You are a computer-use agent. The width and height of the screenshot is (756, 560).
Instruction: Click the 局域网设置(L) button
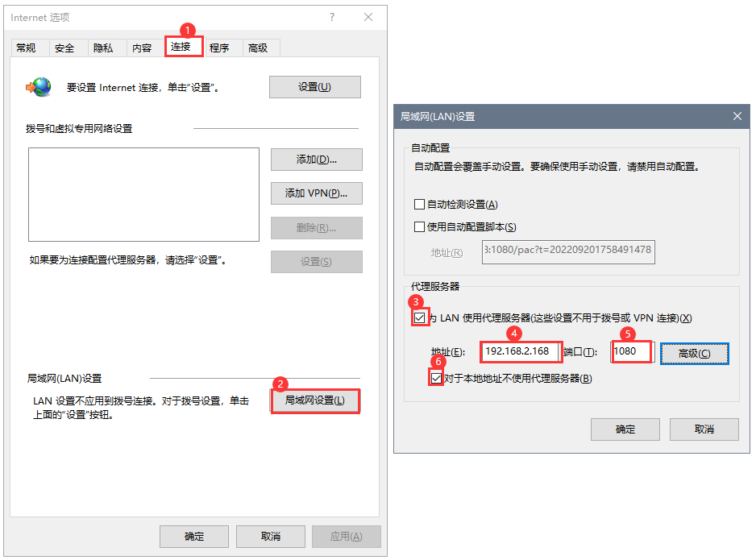315,400
